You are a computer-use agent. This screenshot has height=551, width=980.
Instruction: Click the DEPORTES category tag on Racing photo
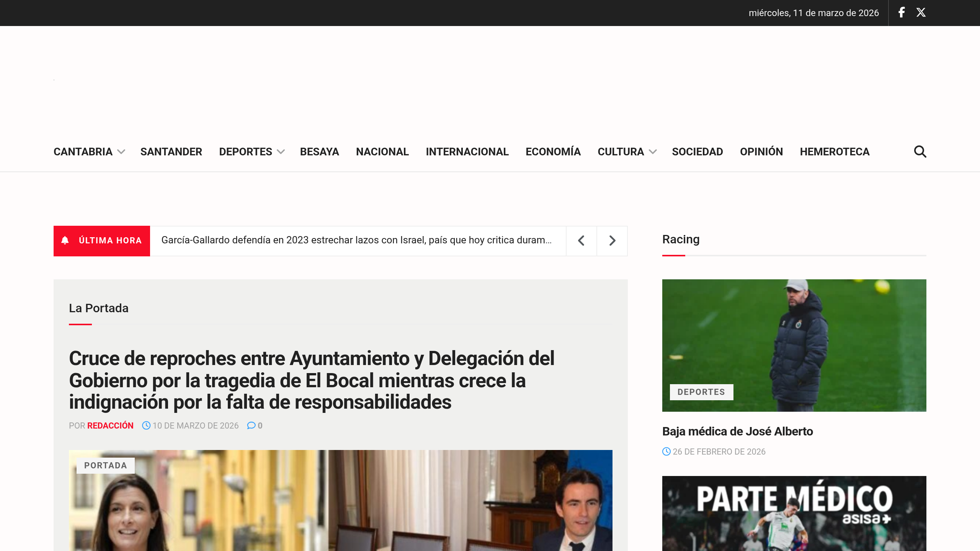[x=702, y=392]
